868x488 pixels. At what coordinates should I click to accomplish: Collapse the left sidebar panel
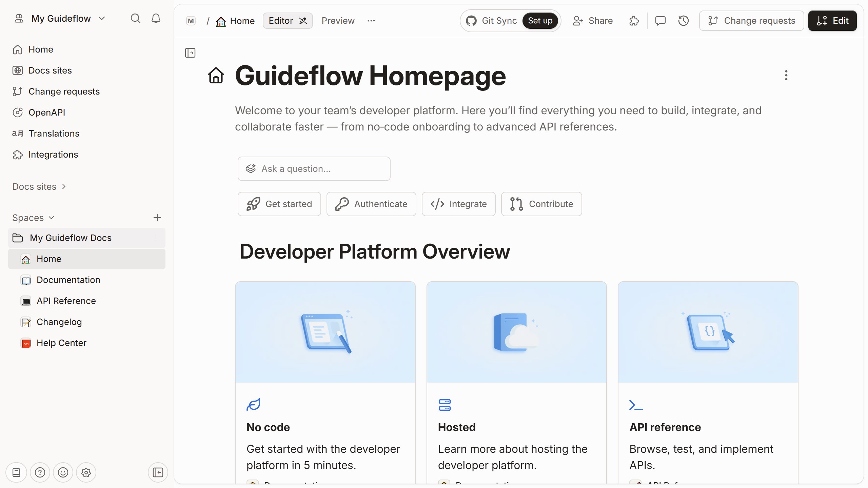158,472
